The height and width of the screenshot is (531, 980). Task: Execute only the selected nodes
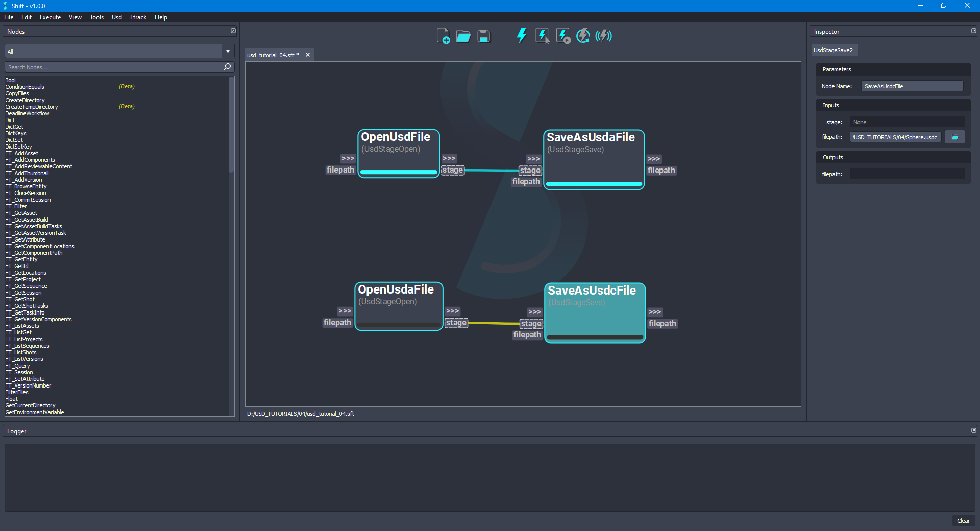[x=542, y=36]
